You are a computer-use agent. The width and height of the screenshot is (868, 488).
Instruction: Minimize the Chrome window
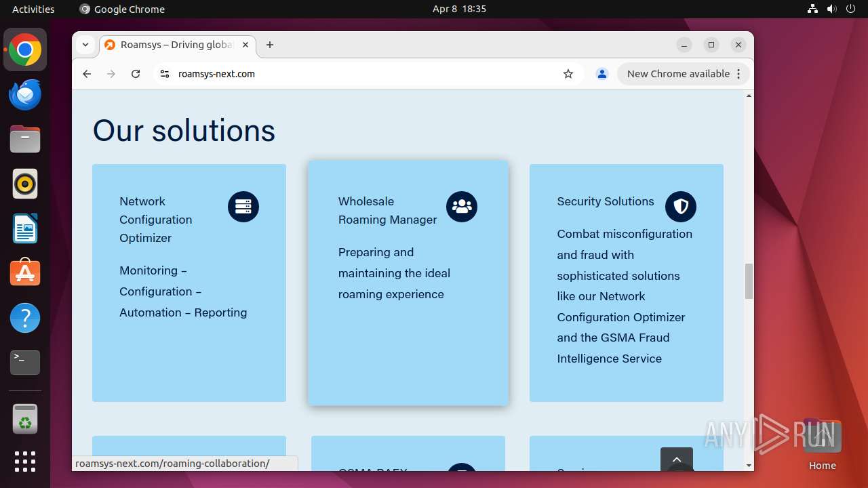[x=684, y=45]
